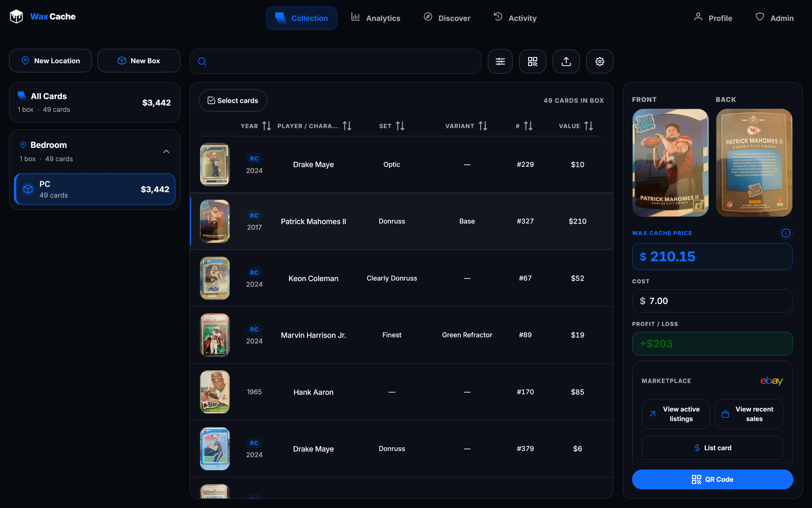Image resolution: width=812 pixels, height=508 pixels.
Task: Click the Finest set cell
Action: 392,335
